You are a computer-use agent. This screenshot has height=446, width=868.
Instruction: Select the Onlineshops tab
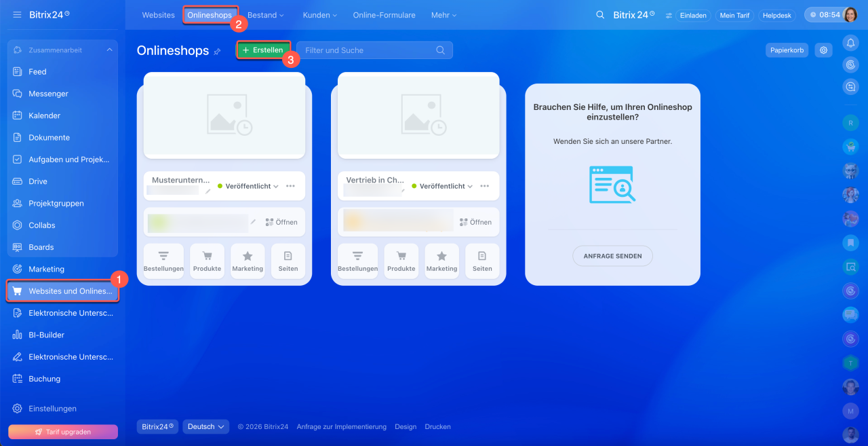[210, 15]
